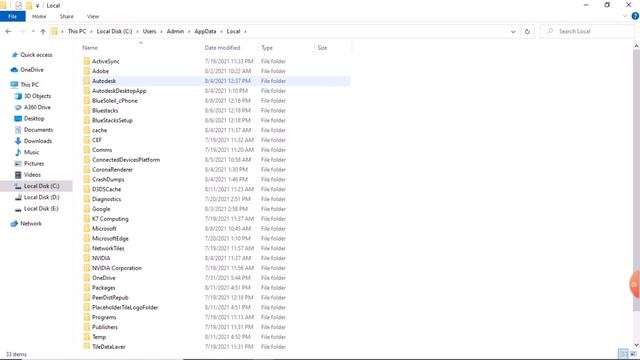Switch to Details view layout icon
Viewport: 640px width, 360px height.
coord(623,354)
